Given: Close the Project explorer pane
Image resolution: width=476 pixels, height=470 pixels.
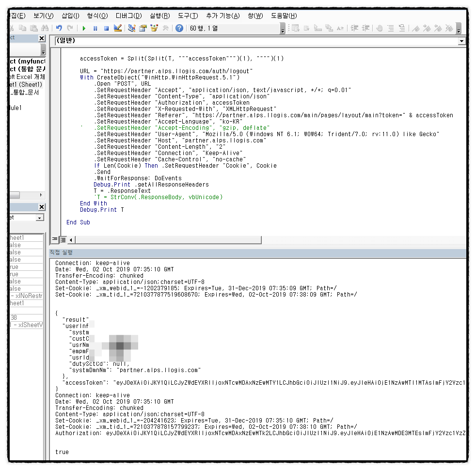Looking at the screenshot, I should pyautogui.click(x=41, y=38).
